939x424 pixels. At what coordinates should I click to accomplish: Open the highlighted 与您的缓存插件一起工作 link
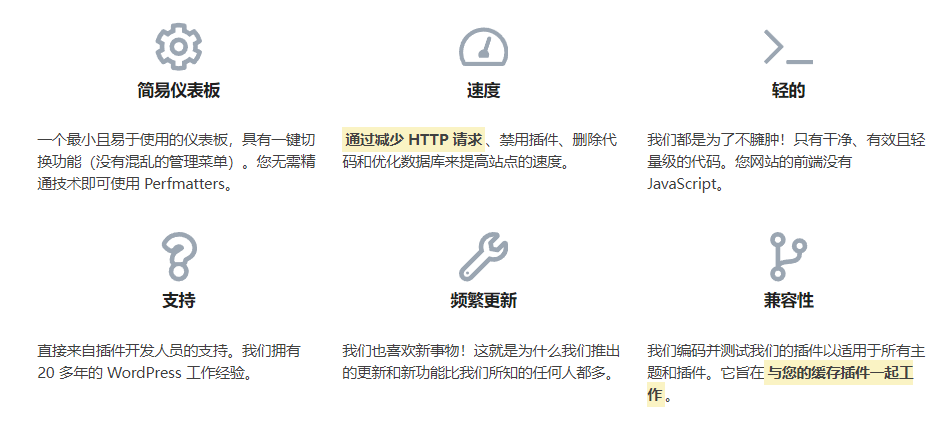click(838, 374)
